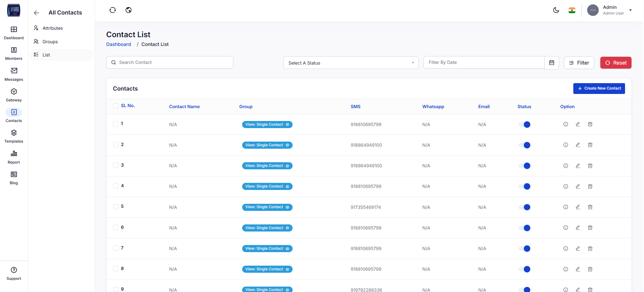Screen dimensions: 644x292
Task: Click the refresh icon in top bar
Action: [x=113, y=10]
